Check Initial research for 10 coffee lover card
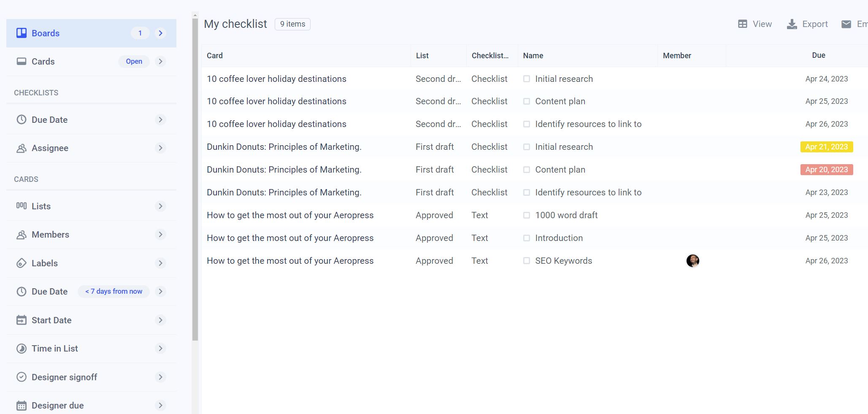The height and width of the screenshot is (414, 868). coord(527,79)
